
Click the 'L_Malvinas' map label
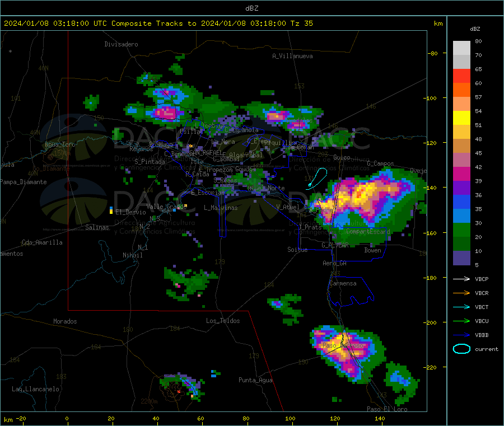[221, 208]
